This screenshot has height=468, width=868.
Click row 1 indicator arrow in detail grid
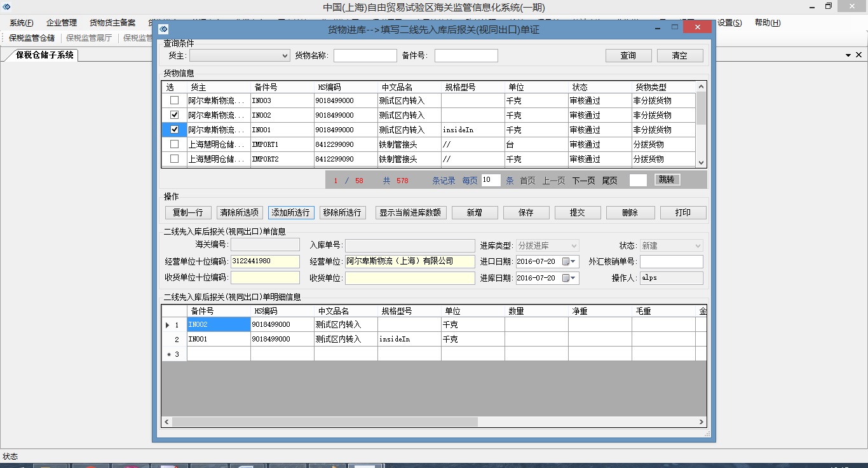(168, 325)
